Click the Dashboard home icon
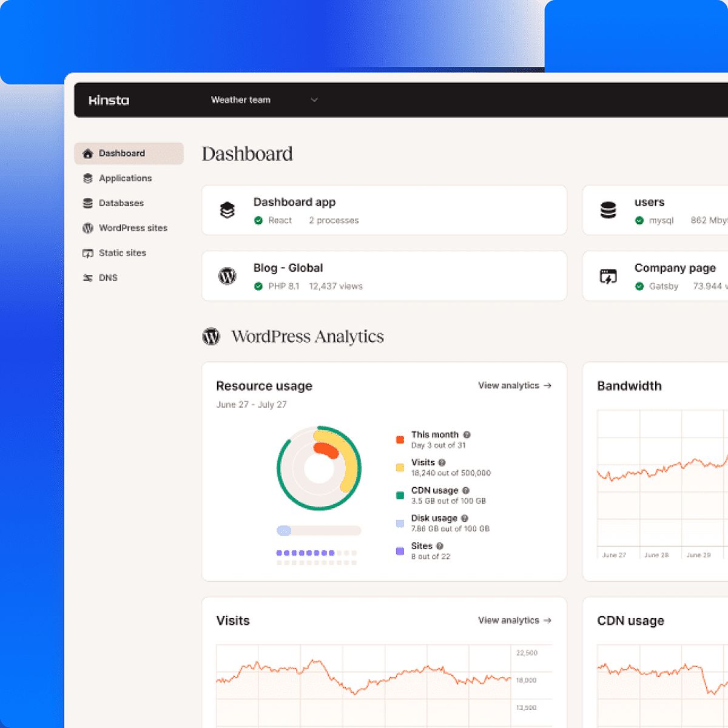Viewport: 728px width, 728px height. (x=88, y=153)
